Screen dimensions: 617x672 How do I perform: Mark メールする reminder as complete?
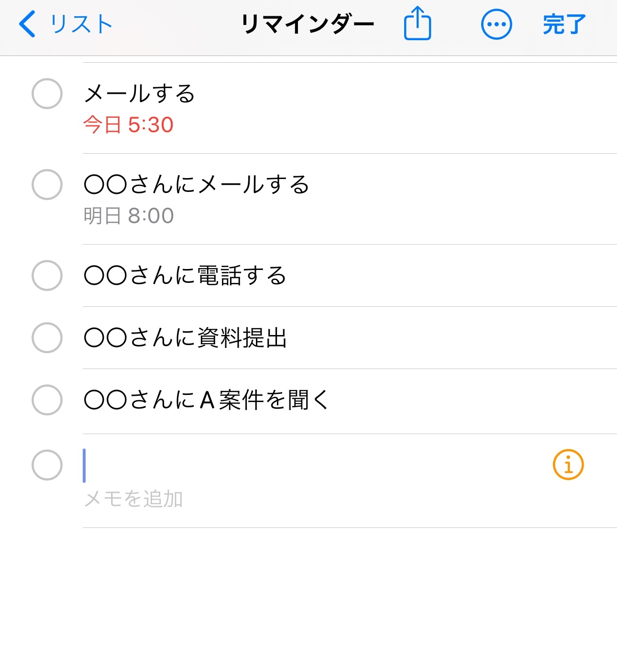tap(47, 94)
